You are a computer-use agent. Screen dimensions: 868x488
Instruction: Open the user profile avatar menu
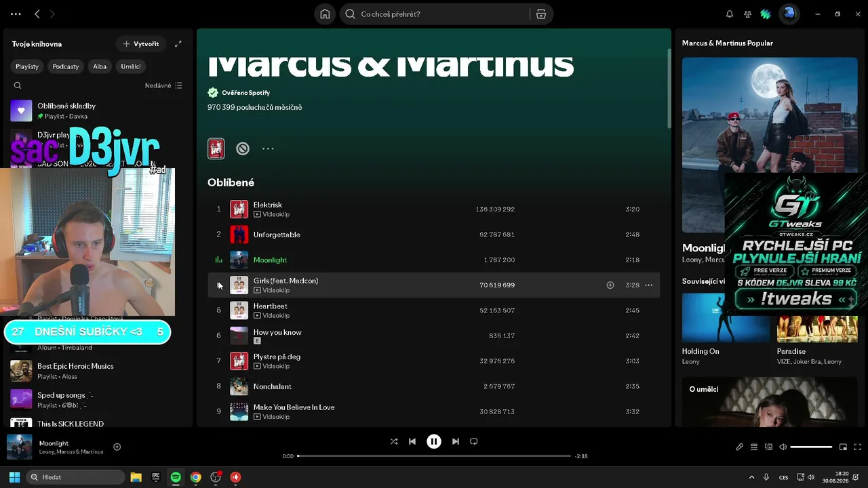[789, 14]
